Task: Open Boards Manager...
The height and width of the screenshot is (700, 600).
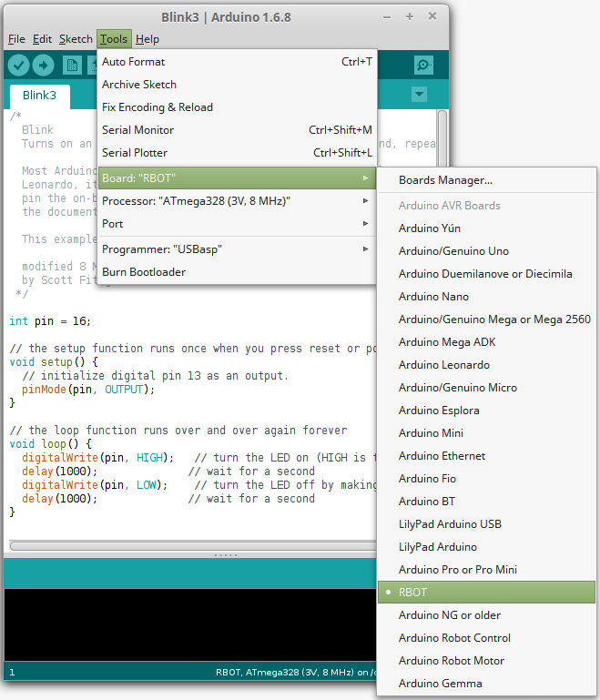Action: pos(486,180)
